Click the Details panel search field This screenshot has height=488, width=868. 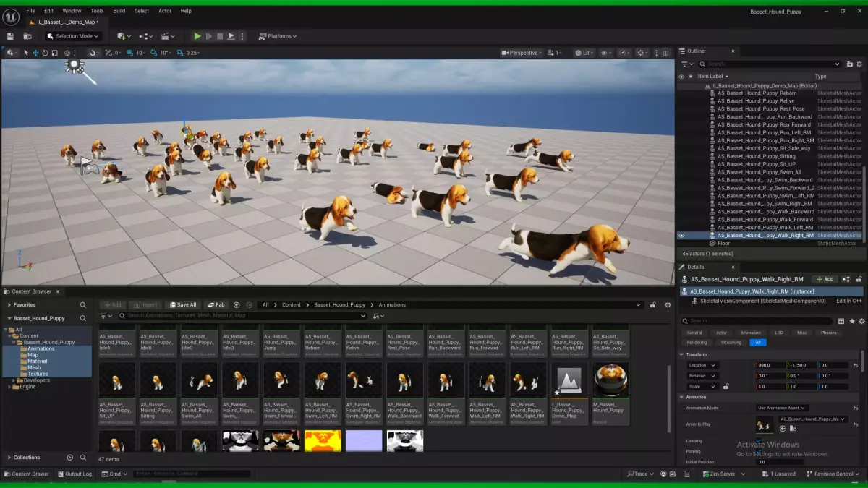click(x=758, y=321)
